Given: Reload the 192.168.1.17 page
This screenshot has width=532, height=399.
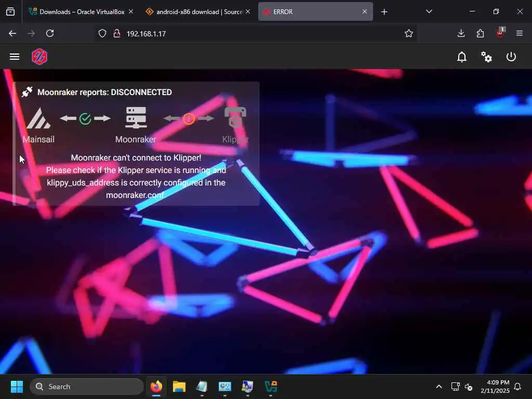Looking at the screenshot, I should coord(50,33).
